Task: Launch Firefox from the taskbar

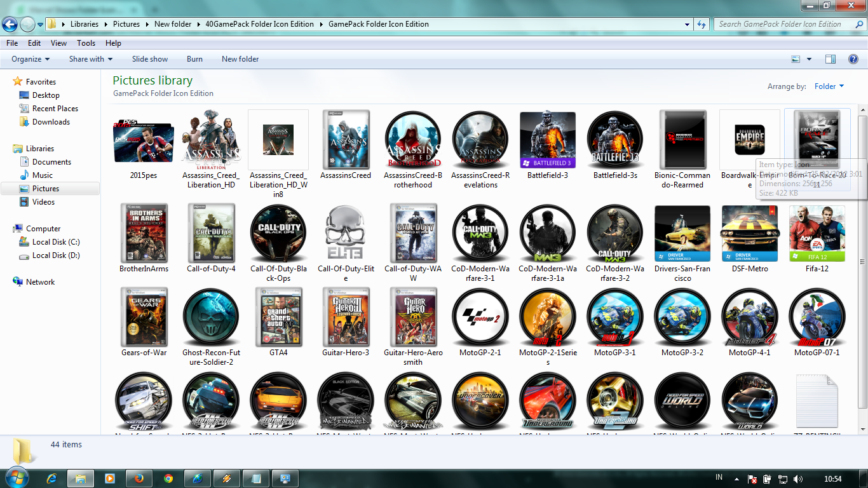Action: [x=139, y=478]
